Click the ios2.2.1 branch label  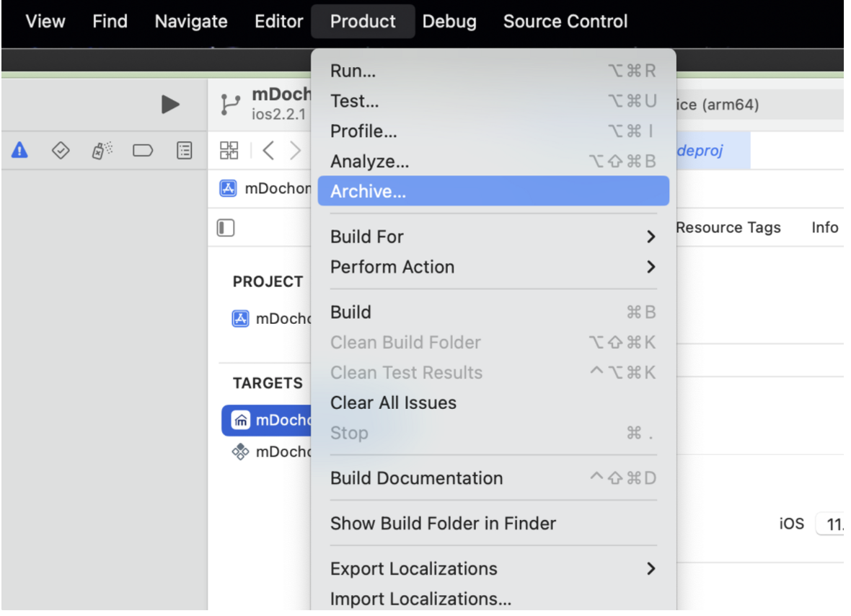pyautogui.click(x=279, y=115)
